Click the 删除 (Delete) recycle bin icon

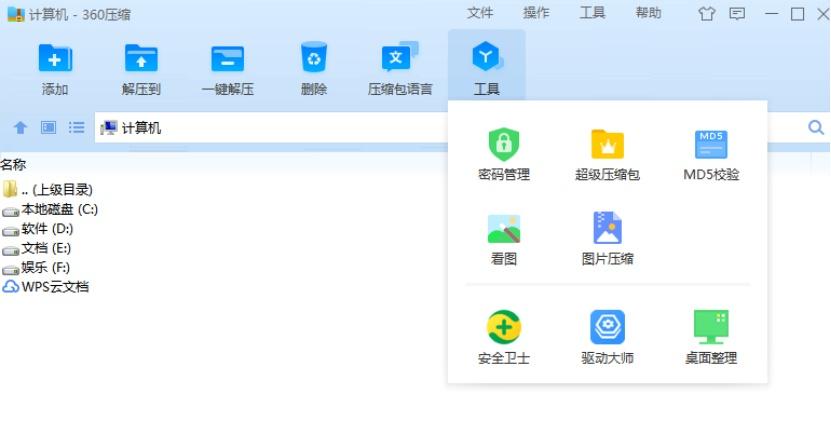coord(314,57)
